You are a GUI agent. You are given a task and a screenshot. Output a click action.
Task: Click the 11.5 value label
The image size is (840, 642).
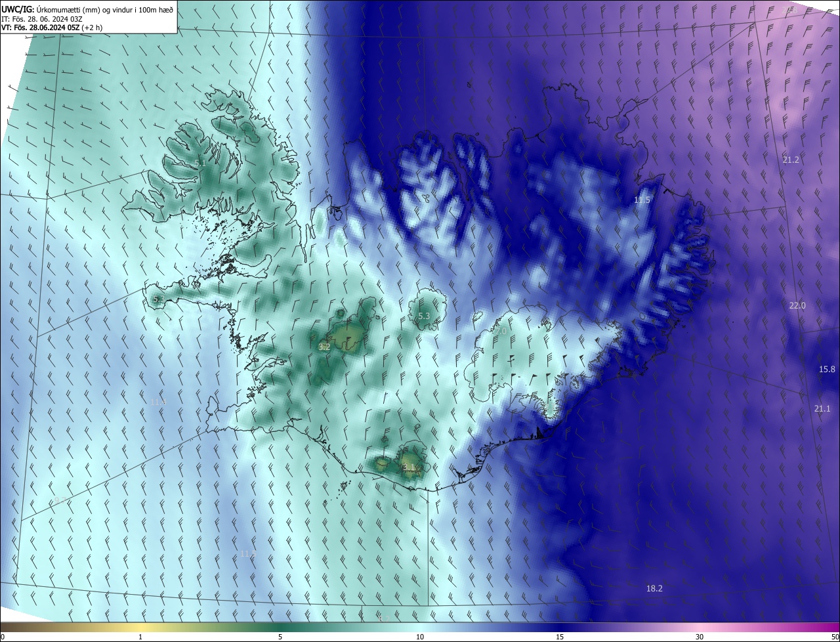click(x=642, y=200)
